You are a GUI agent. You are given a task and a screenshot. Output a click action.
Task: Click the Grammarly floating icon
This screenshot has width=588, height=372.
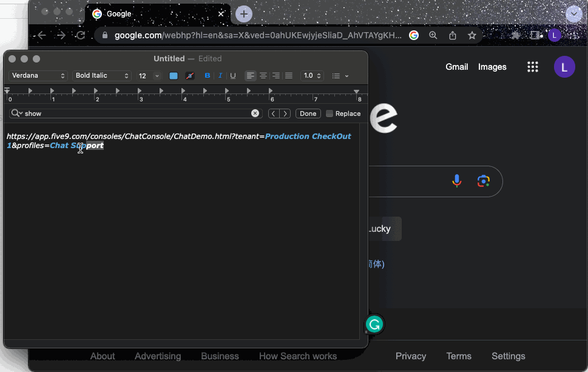374,325
